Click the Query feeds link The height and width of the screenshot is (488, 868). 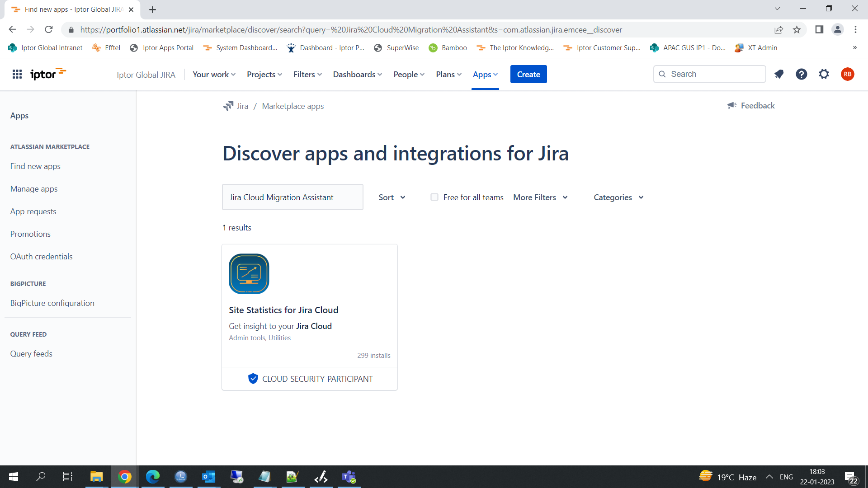[x=31, y=353]
